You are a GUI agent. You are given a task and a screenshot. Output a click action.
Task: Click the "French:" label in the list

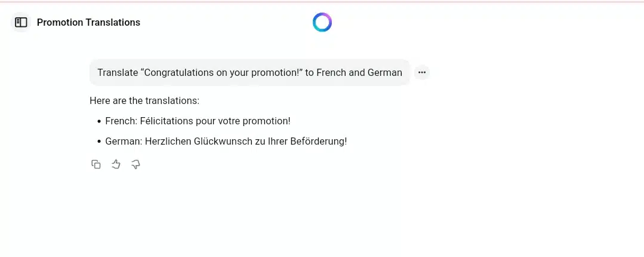pos(122,121)
